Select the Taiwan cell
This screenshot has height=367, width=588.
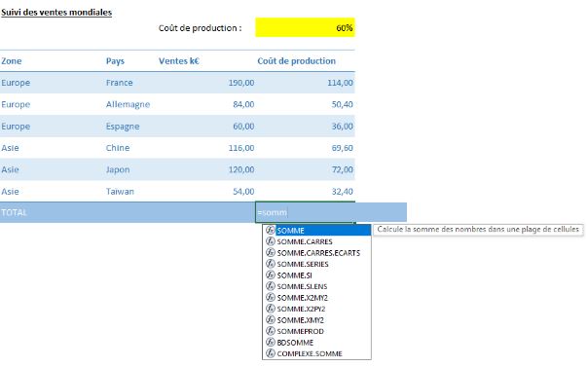click(120, 191)
